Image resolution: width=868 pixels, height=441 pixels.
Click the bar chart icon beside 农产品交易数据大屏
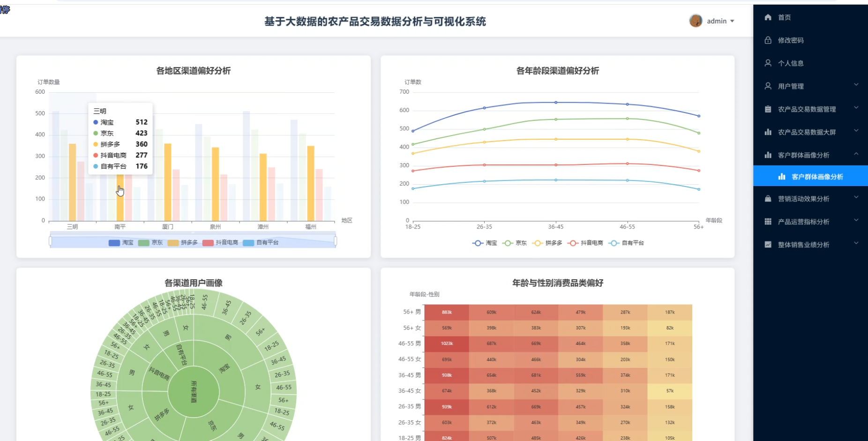coord(768,132)
